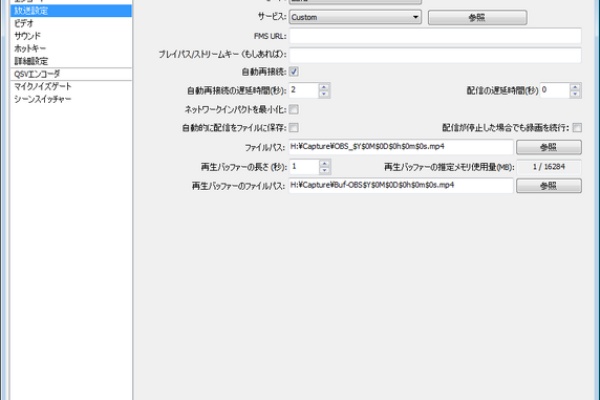This screenshot has width=600, height=400.
Task: Open the サービス dropdown showing Custom
Action: coord(355,17)
